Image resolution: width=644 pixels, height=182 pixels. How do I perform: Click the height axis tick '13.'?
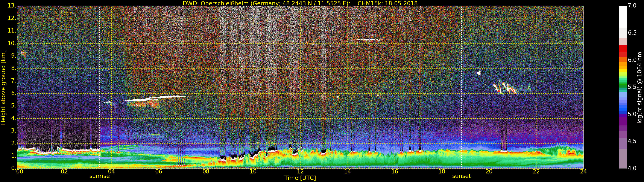tap(12, 6)
